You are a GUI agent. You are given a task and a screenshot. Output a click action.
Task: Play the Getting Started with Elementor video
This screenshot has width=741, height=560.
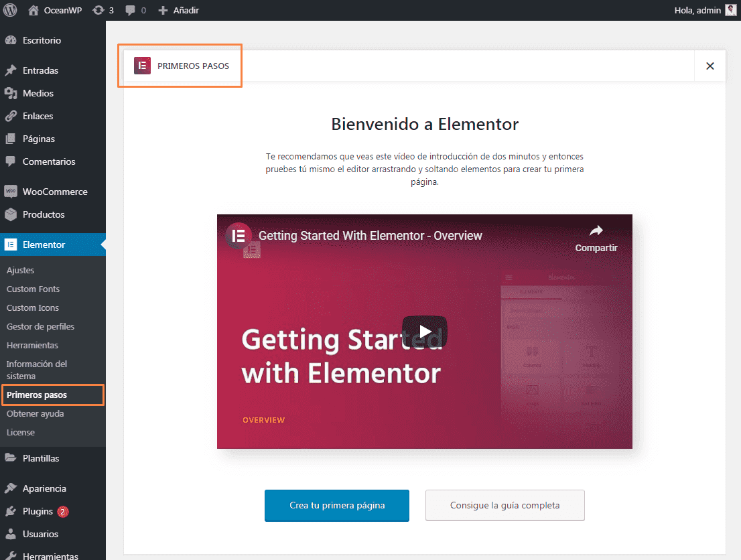(x=424, y=332)
